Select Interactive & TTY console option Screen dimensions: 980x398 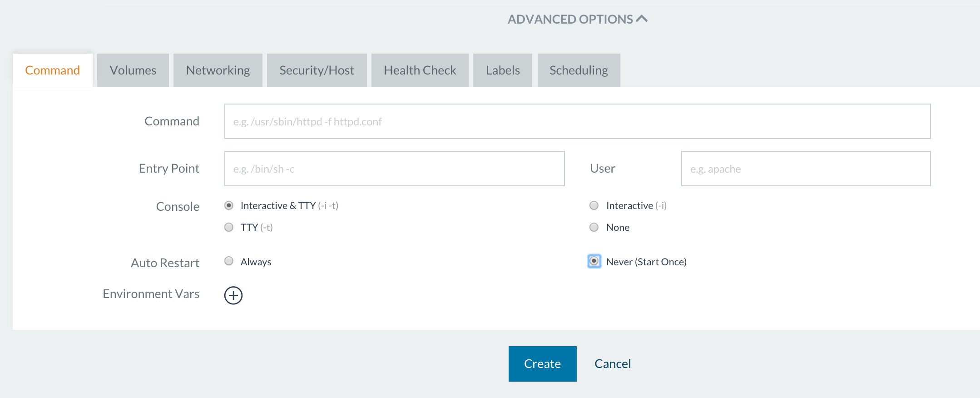229,205
